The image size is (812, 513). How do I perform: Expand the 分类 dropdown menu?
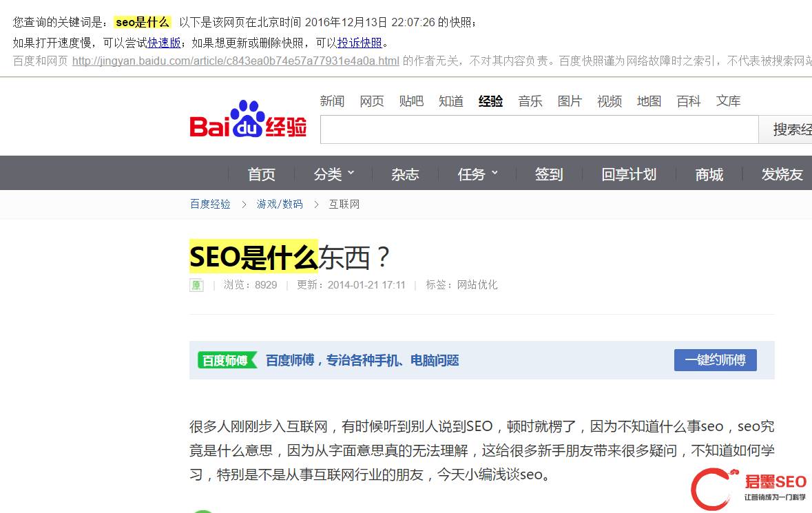[x=333, y=174]
